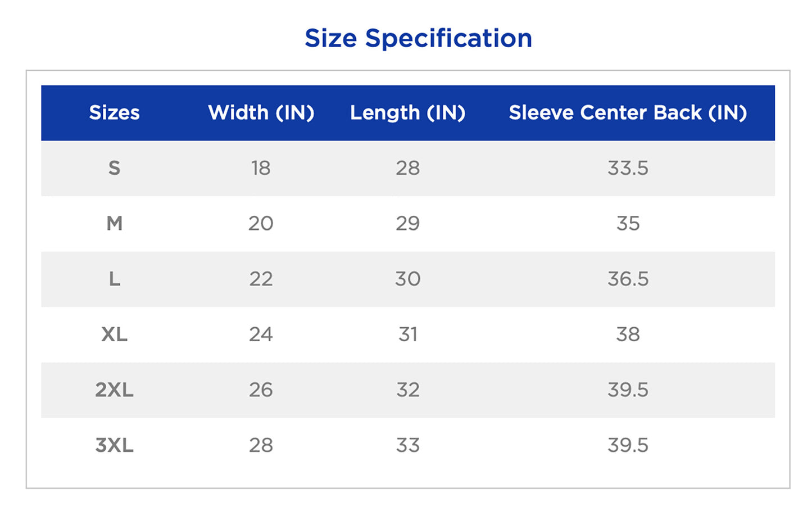Click the Size Specification title
This screenshot has width=812, height=516.
point(418,38)
